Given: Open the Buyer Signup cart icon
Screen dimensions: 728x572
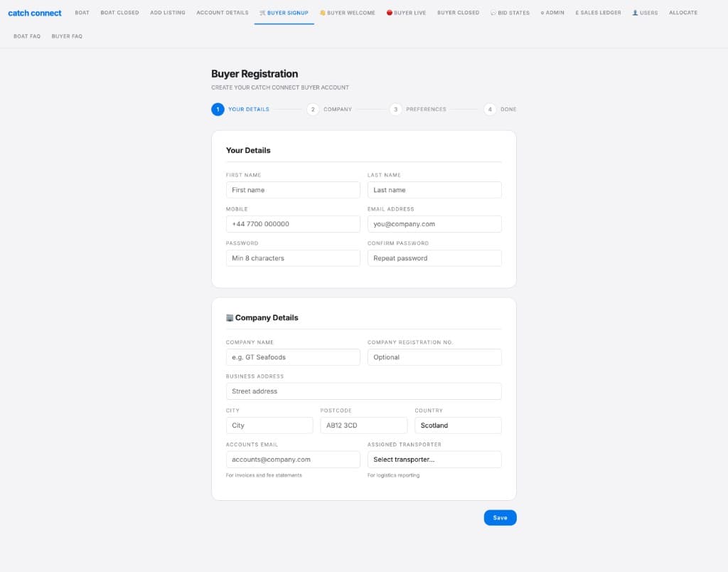Looking at the screenshot, I should (260, 12).
